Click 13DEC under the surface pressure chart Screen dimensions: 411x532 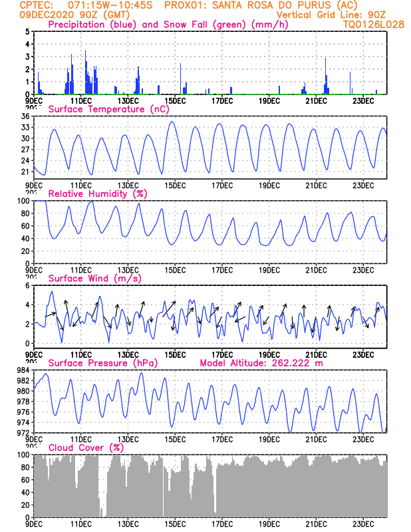pos(128,440)
